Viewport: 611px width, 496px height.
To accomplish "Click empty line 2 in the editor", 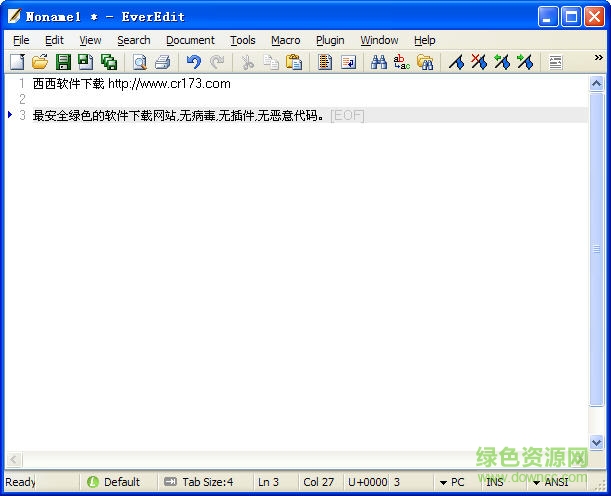I will coord(310,99).
